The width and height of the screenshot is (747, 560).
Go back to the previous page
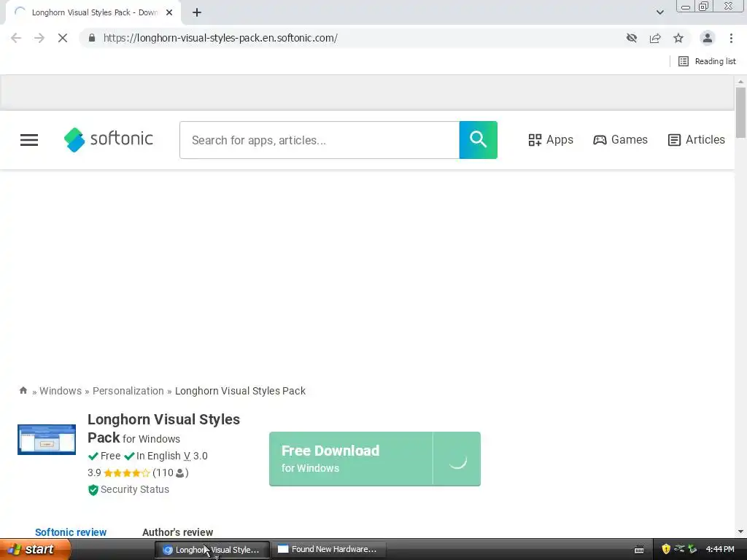pyautogui.click(x=16, y=38)
